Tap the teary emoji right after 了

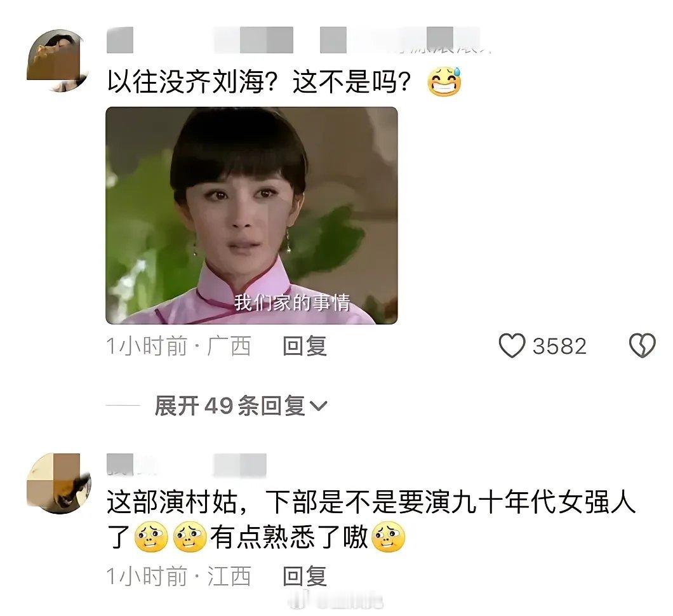(x=152, y=537)
